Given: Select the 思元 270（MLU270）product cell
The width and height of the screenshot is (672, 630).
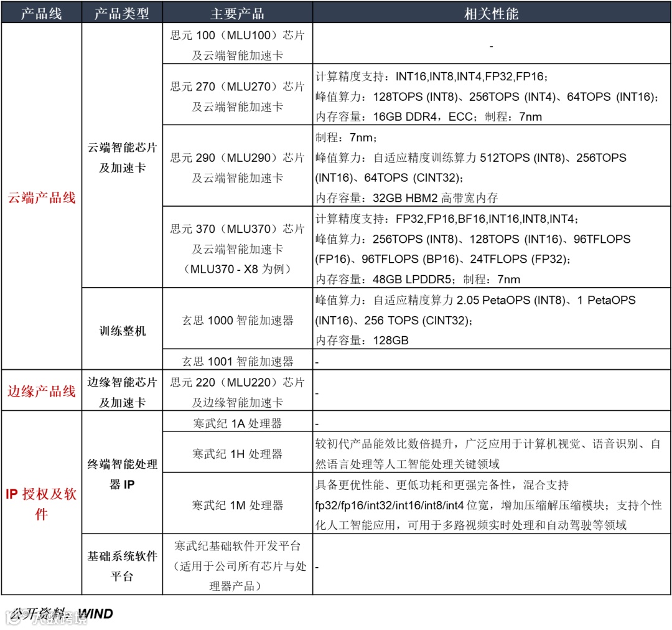Looking at the screenshot, I should point(238,95).
